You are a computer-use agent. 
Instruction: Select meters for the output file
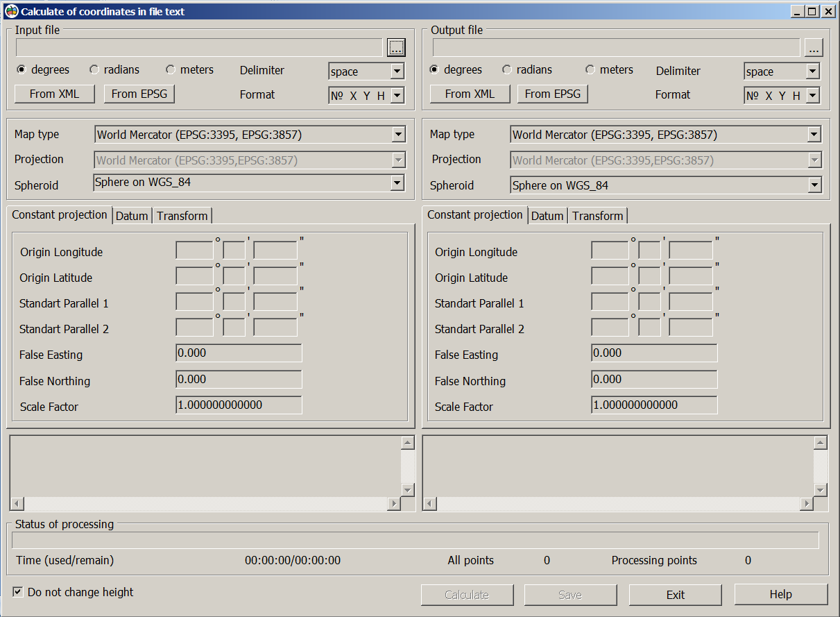coord(590,69)
